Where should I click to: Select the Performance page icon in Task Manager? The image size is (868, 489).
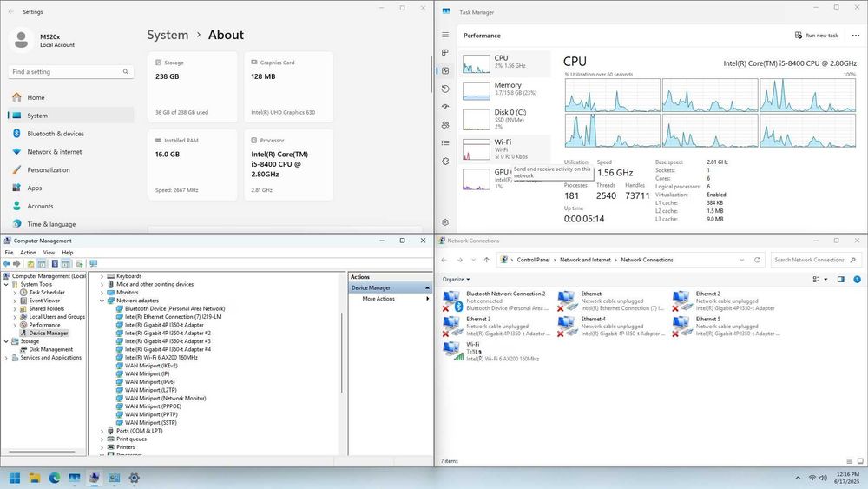[445, 71]
